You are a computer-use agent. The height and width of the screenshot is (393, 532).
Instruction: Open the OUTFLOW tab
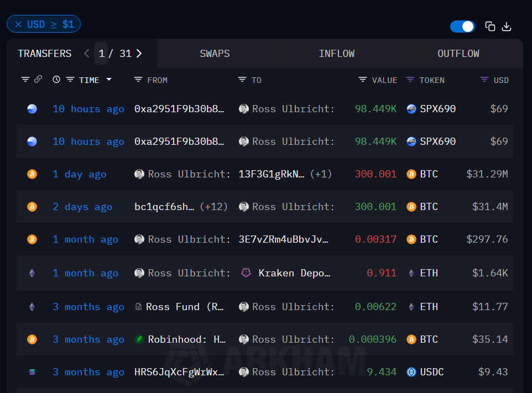click(x=458, y=54)
